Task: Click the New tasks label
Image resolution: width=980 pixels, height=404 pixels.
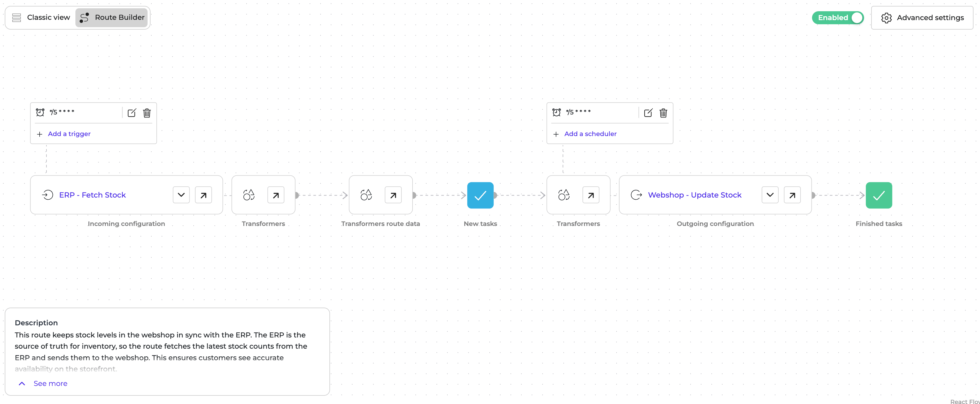Action: pyautogui.click(x=480, y=224)
